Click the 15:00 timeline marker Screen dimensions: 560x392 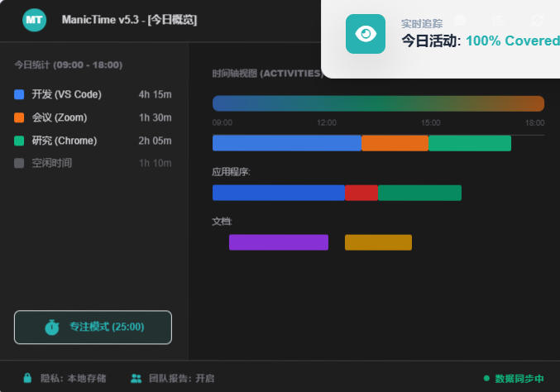pos(431,123)
